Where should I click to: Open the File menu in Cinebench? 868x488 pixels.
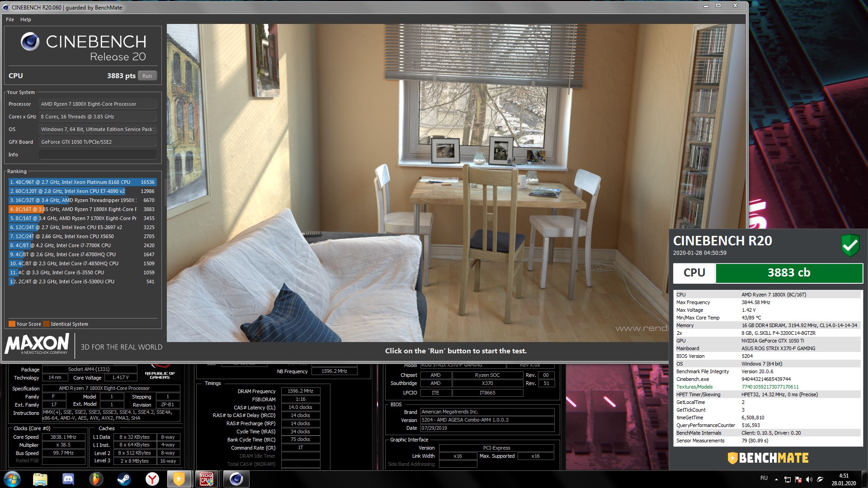[x=10, y=19]
